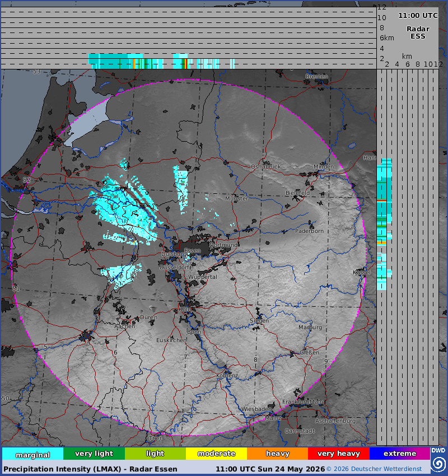Select the extreme intensity legend swatch
Image resolution: width=448 pixels, height=476 pixels.
tap(400, 454)
